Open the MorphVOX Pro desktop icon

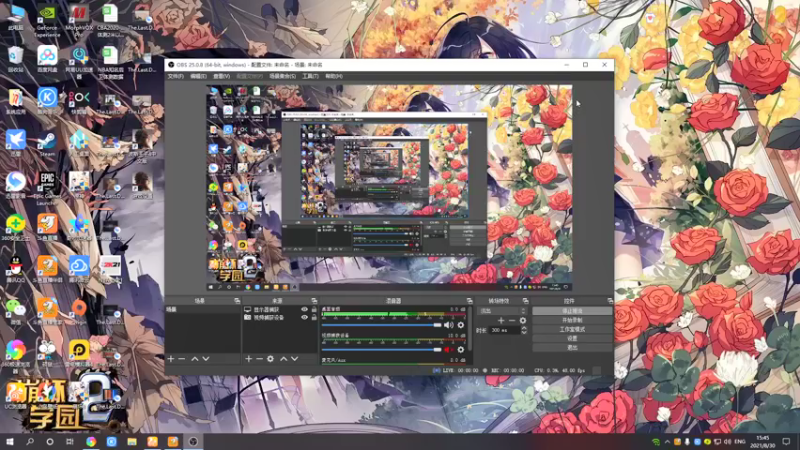coord(79,21)
